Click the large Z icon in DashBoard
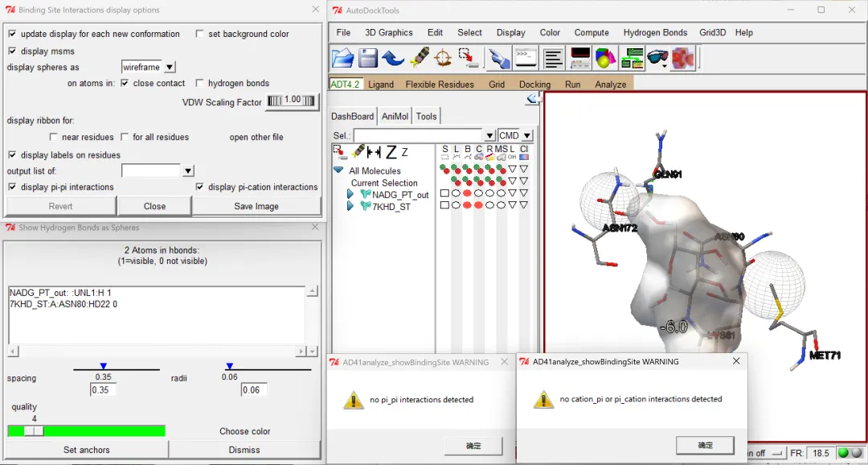Screen dimensions: 868x465 click(x=391, y=152)
